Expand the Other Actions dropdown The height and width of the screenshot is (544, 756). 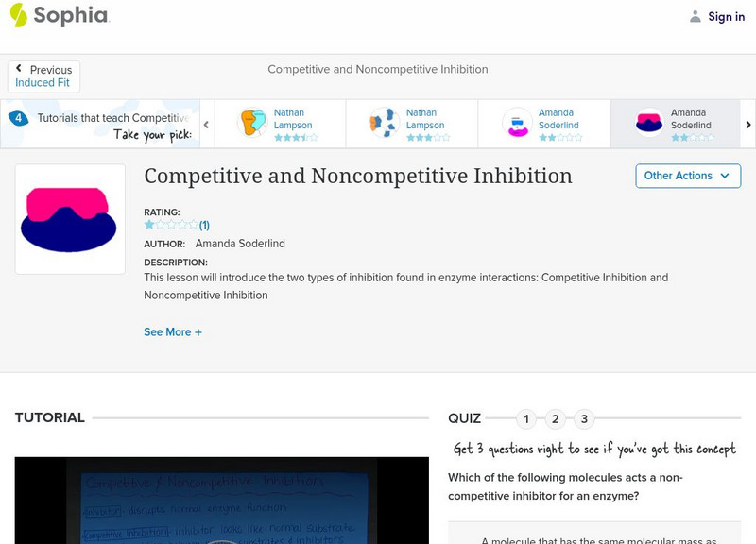pos(688,176)
